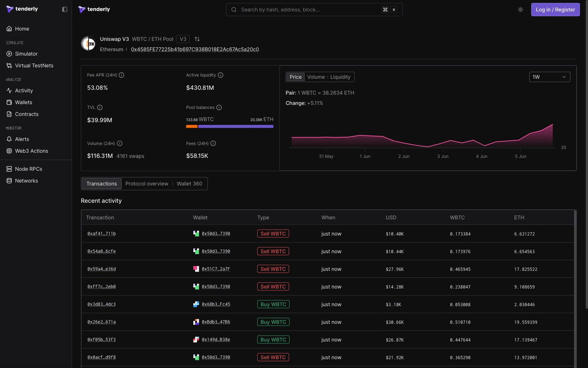The height and width of the screenshot is (368, 588).
Task: Click the search magnifier icon
Action: coord(234,10)
